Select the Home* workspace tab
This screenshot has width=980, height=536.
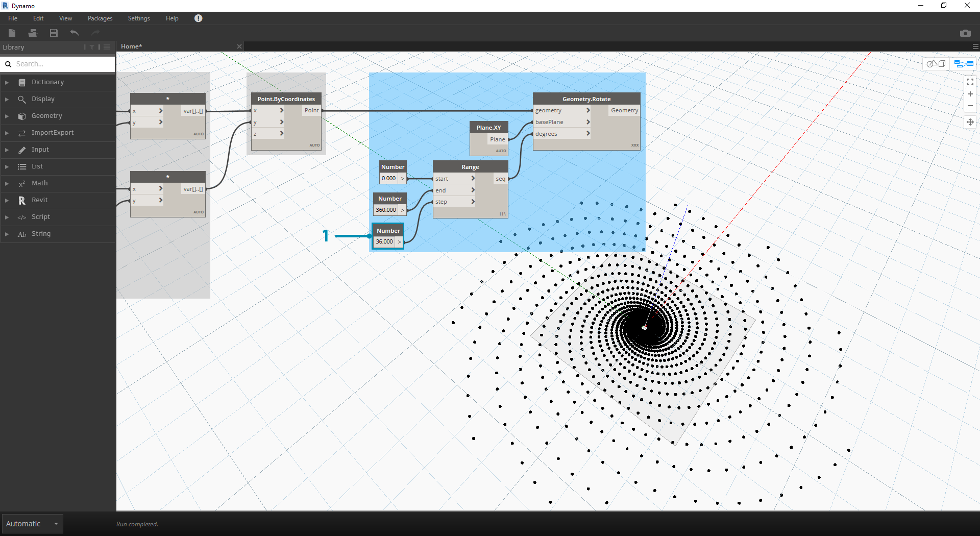click(x=132, y=46)
